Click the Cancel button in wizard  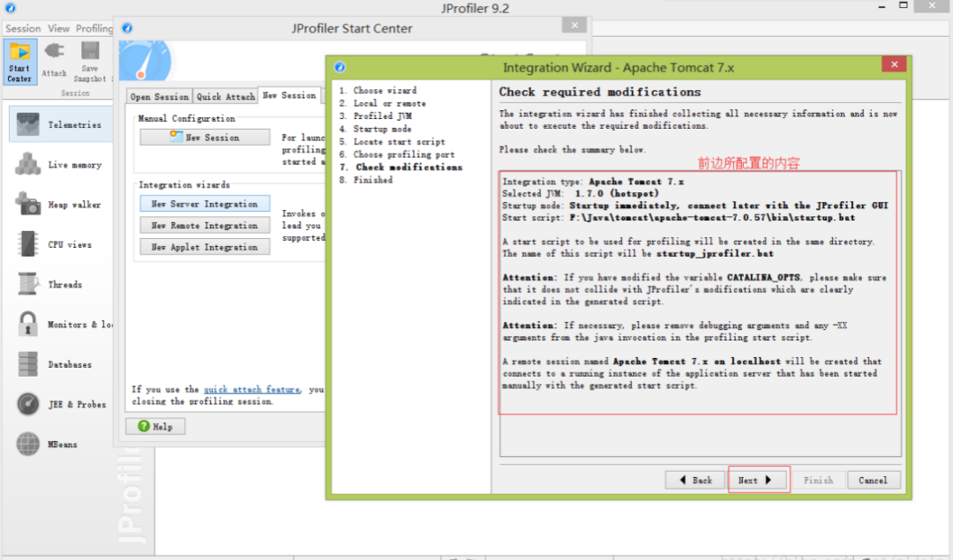click(x=874, y=480)
